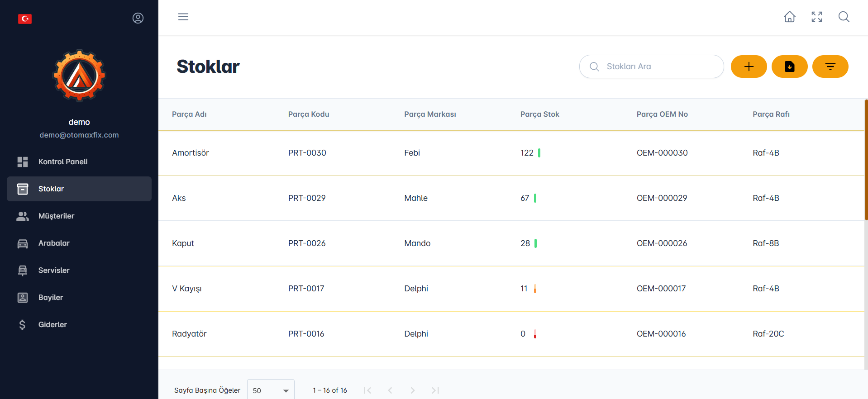Screen dimensions: 868x399
Task: Click part code PRT-0029
Action: [x=307, y=198]
